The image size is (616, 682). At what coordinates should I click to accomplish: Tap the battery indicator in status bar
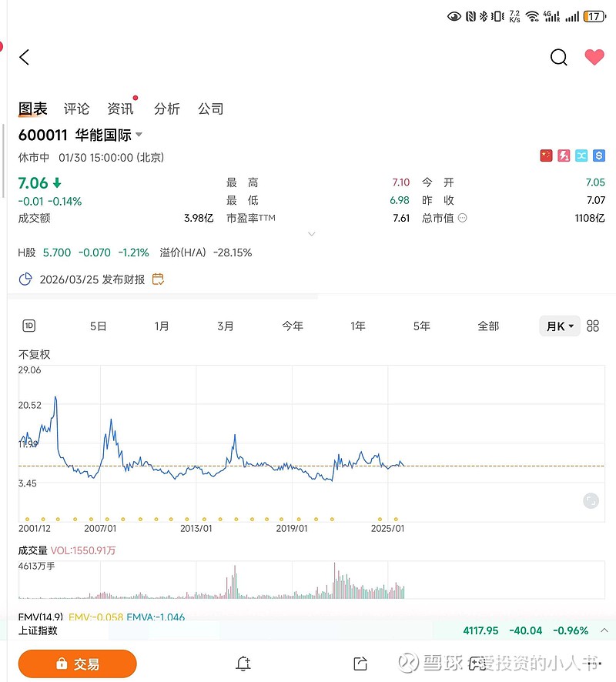(594, 16)
